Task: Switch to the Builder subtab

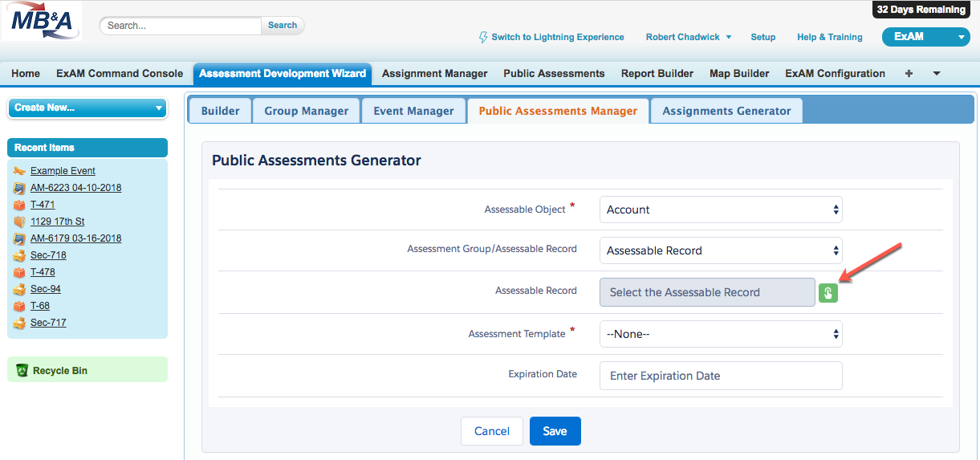Action: pyautogui.click(x=220, y=111)
